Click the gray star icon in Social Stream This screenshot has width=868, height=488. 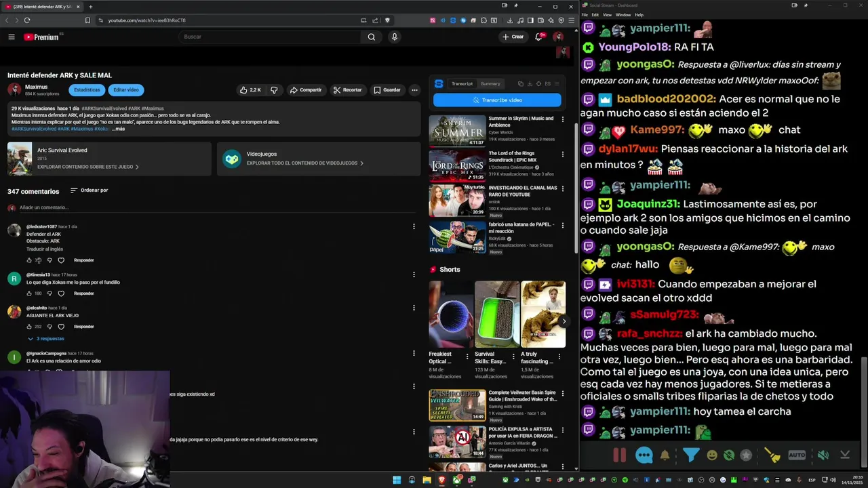(x=746, y=455)
